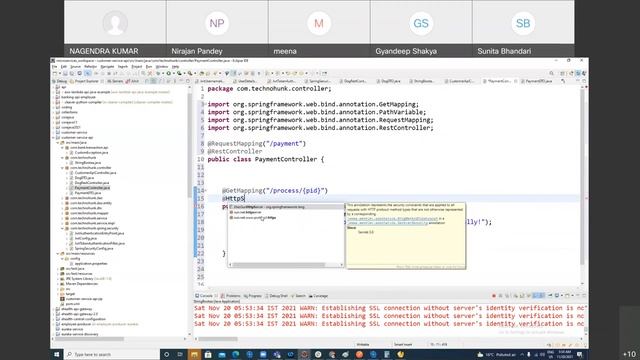
Task: Switch to the Progress tab
Action: 253,296
